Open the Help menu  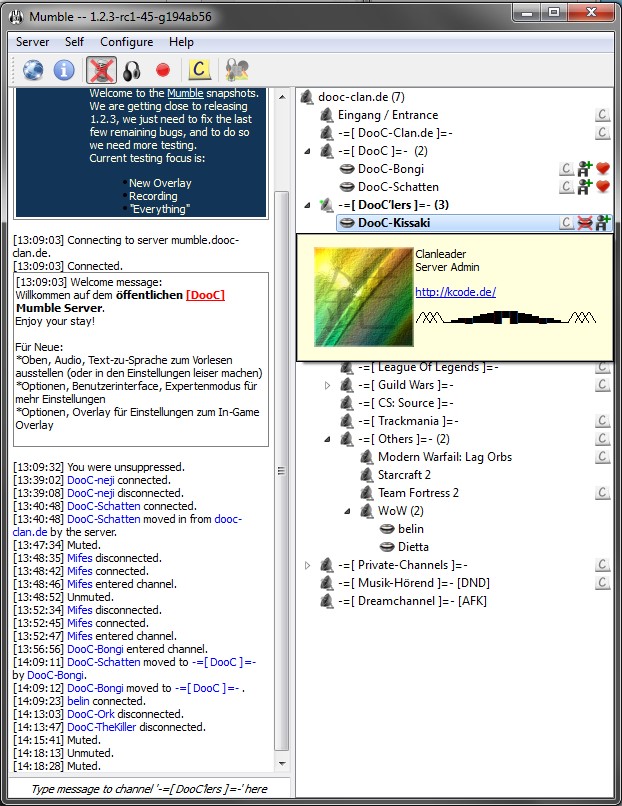(x=181, y=42)
